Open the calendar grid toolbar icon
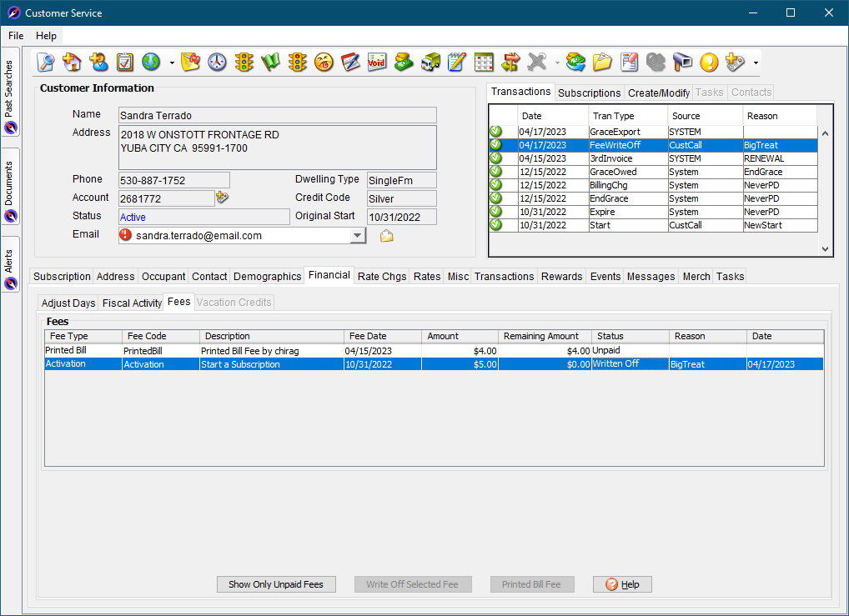 tap(484, 63)
